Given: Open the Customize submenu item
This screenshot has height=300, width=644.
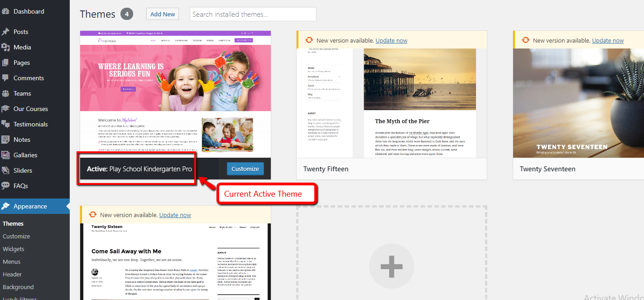Looking at the screenshot, I should coord(16,236).
